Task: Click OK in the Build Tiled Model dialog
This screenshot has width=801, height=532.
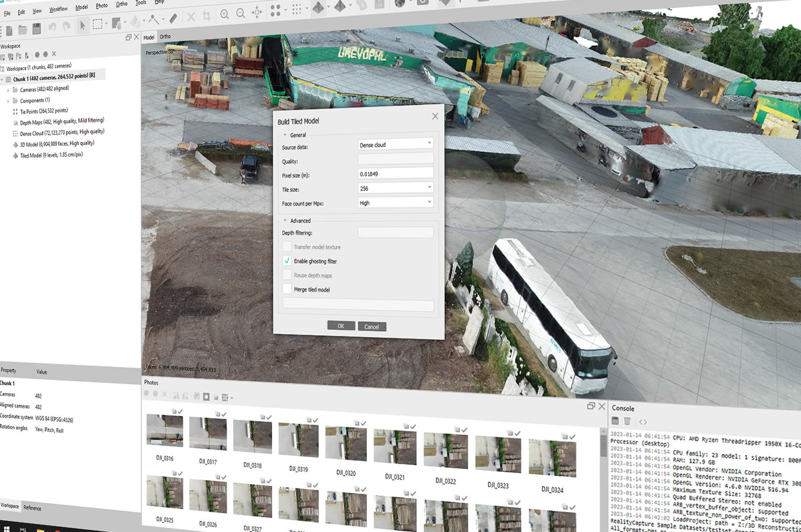Action: (341, 325)
